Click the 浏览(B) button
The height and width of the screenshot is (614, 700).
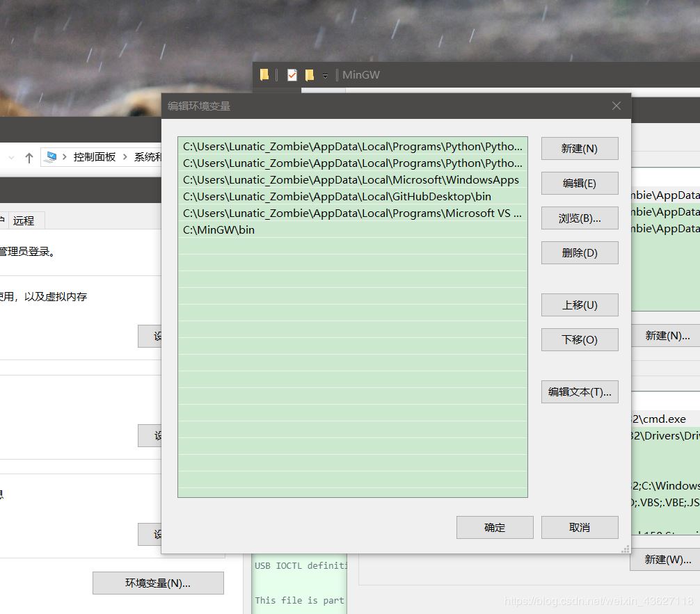pos(580,218)
